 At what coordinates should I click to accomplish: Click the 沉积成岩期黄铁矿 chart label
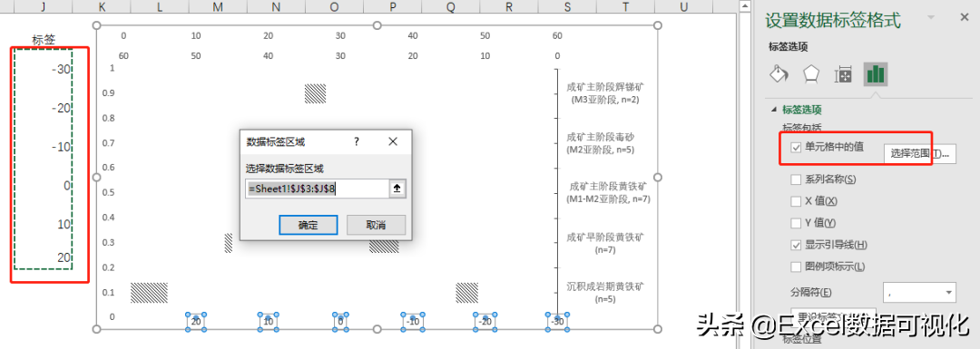click(x=604, y=293)
